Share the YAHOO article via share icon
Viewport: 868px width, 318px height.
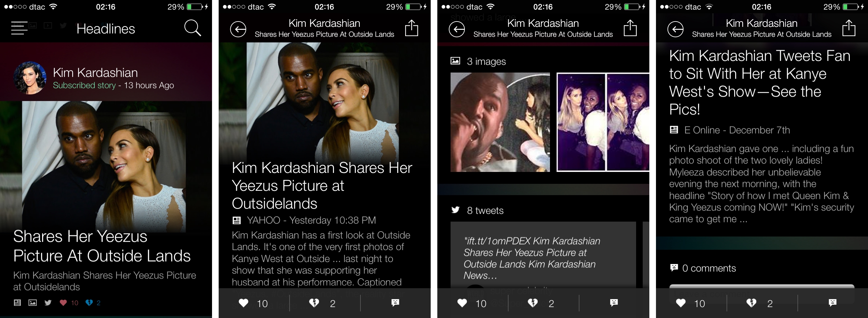click(411, 28)
